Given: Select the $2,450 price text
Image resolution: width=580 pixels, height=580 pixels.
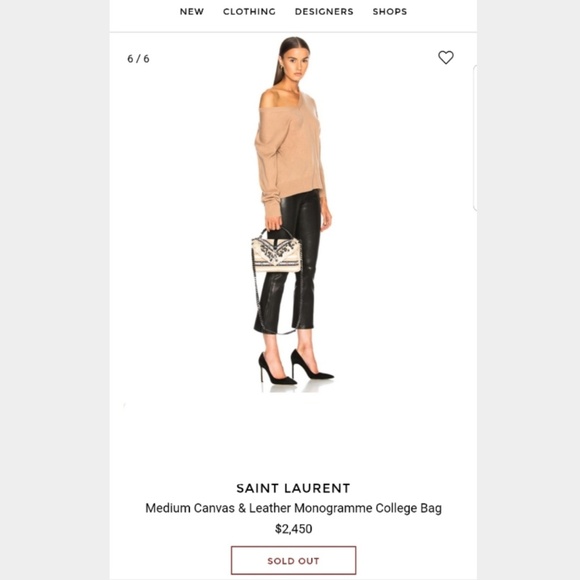Looking at the screenshot, I should click(x=293, y=529).
